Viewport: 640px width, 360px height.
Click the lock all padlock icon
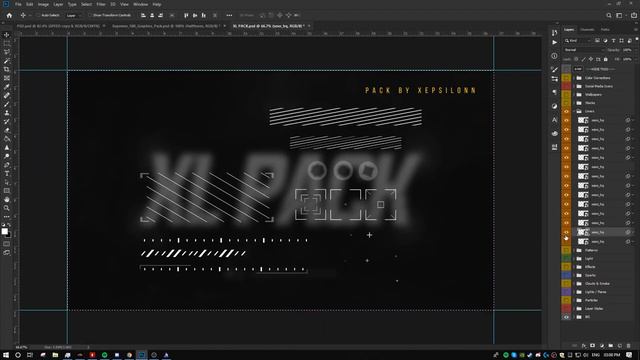[x=606, y=59]
